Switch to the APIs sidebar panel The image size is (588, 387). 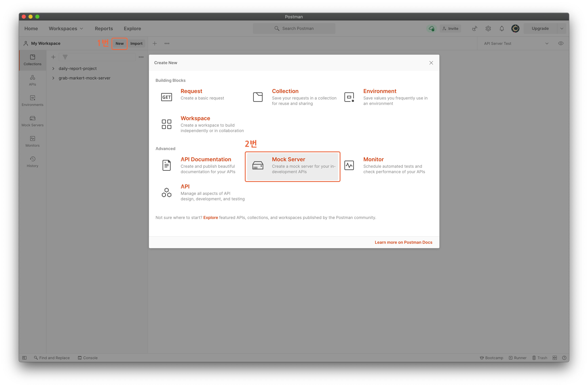point(32,80)
